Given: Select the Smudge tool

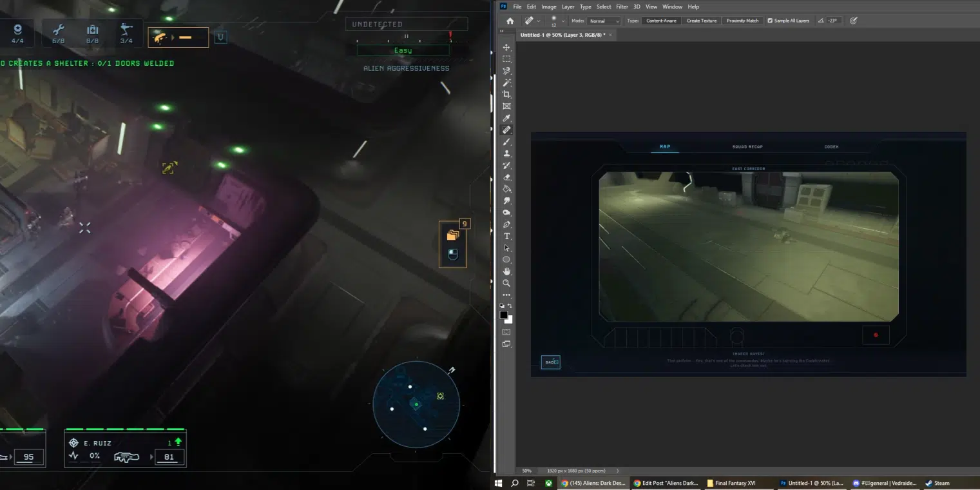Looking at the screenshot, I should click(506, 201).
